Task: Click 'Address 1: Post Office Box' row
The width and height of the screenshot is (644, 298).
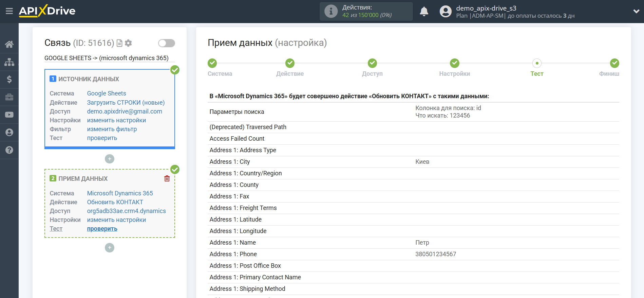Action: [x=413, y=266]
